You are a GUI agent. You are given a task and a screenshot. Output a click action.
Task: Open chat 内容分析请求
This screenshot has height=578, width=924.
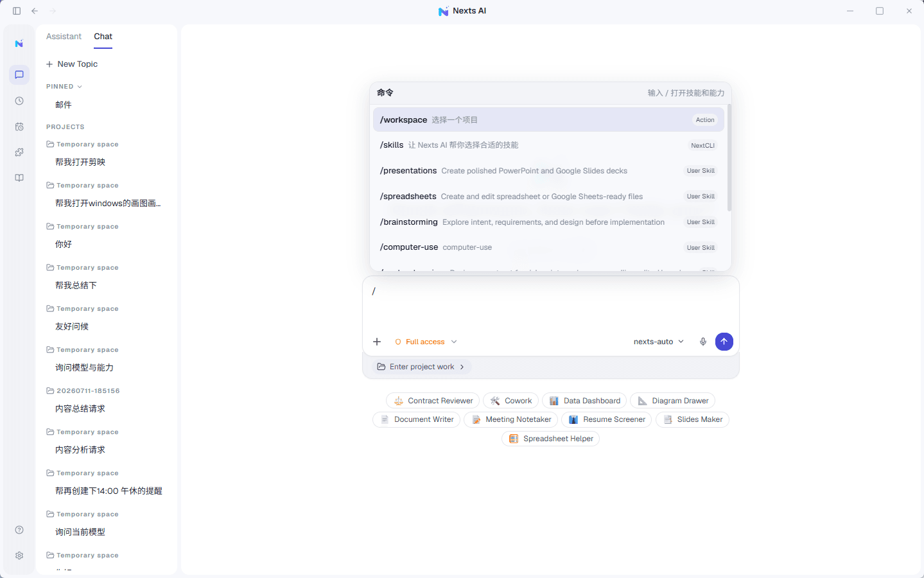point(80,450)
